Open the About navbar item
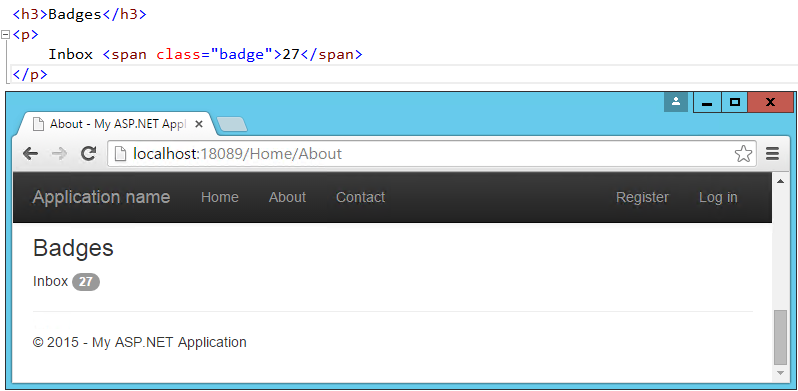The image size is (798, 391). click(287, 197)
